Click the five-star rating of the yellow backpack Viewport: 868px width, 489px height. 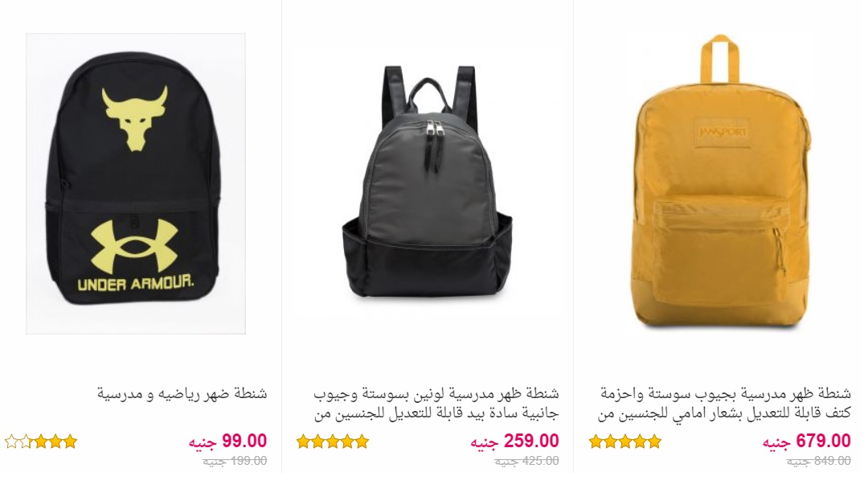[x=625, y=442]
